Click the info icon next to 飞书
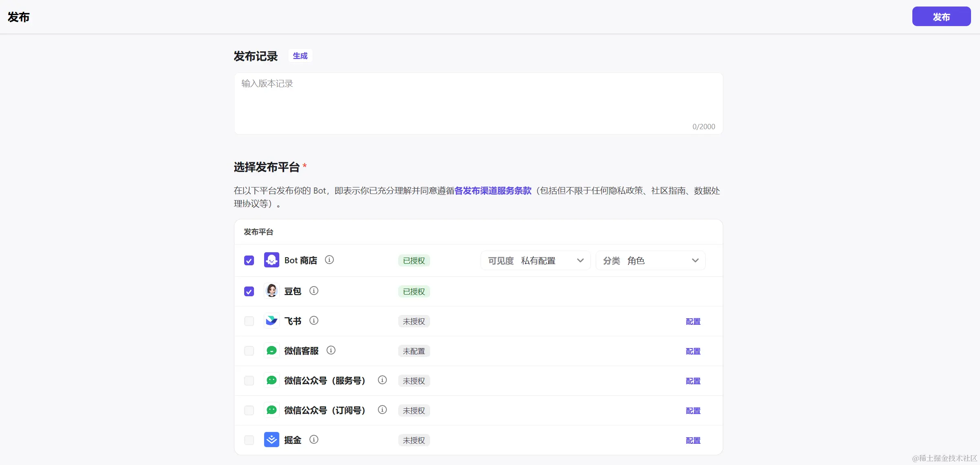Image resolution: width=980 pixels, height=465 pixels. click(x=313, y=321)
